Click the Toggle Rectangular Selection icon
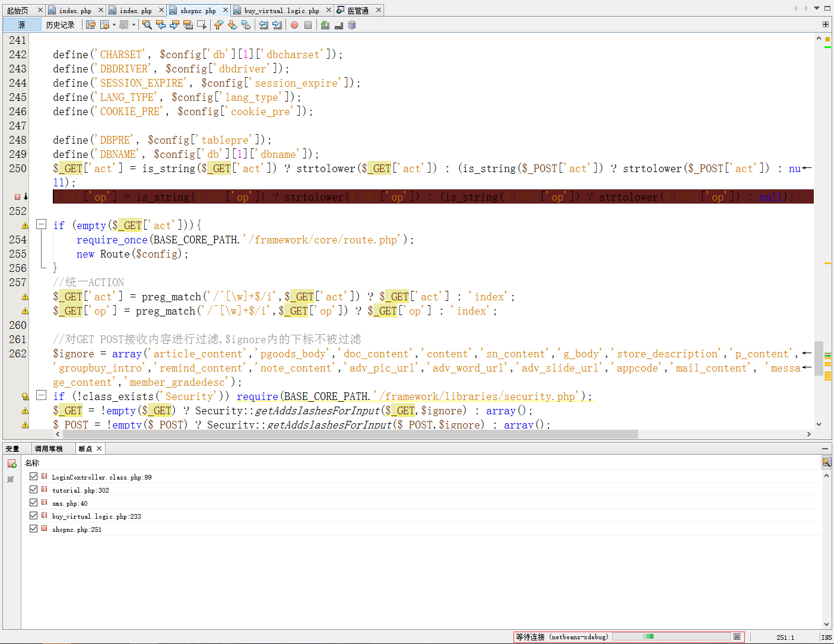 [202, 25]
